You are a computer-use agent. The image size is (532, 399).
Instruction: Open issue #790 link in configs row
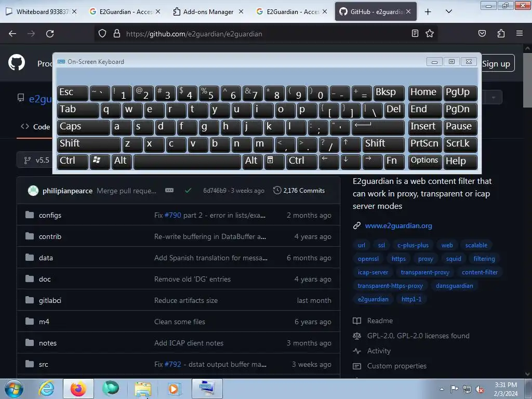(x=172, y=216)
